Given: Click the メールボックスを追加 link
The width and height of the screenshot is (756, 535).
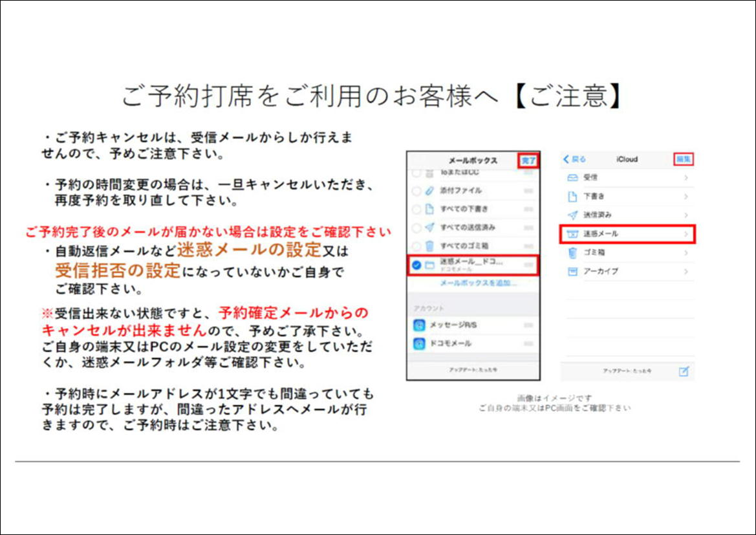Looking at the screenshot, I should [478, 283].
